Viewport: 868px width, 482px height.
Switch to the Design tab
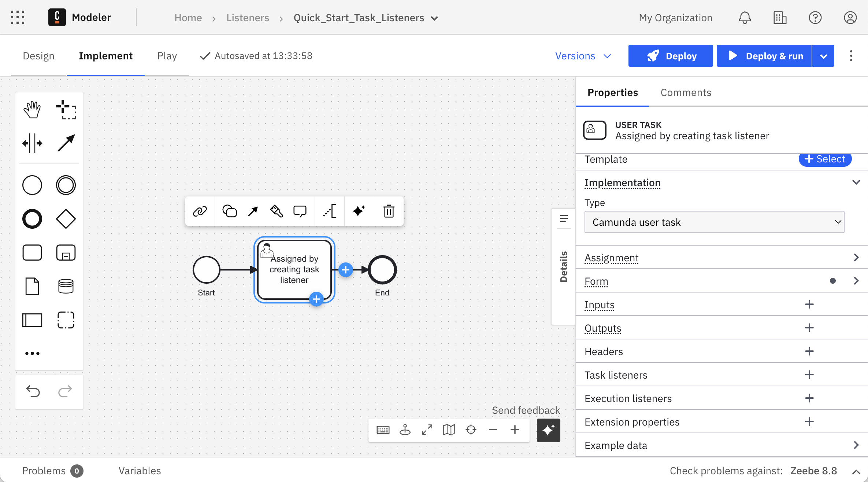[38, 56]
